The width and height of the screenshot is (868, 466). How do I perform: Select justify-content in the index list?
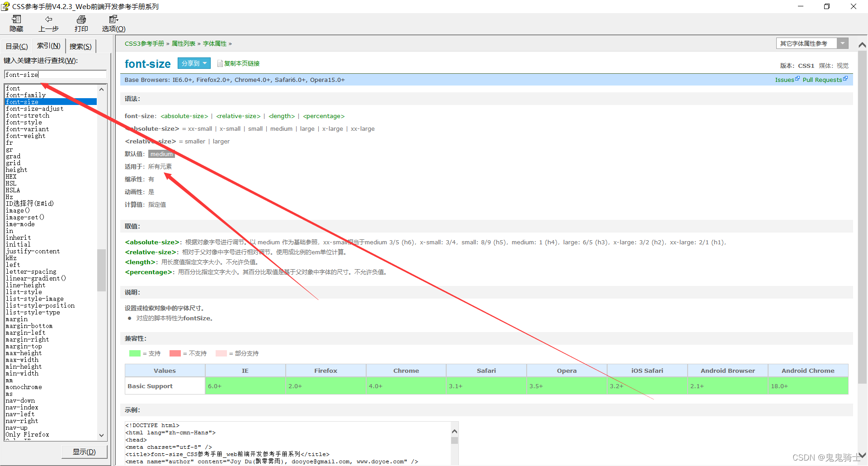click(x=33, y=251)
